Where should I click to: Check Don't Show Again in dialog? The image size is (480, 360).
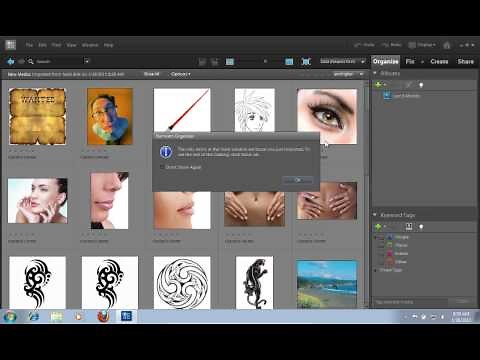[162, 167]
